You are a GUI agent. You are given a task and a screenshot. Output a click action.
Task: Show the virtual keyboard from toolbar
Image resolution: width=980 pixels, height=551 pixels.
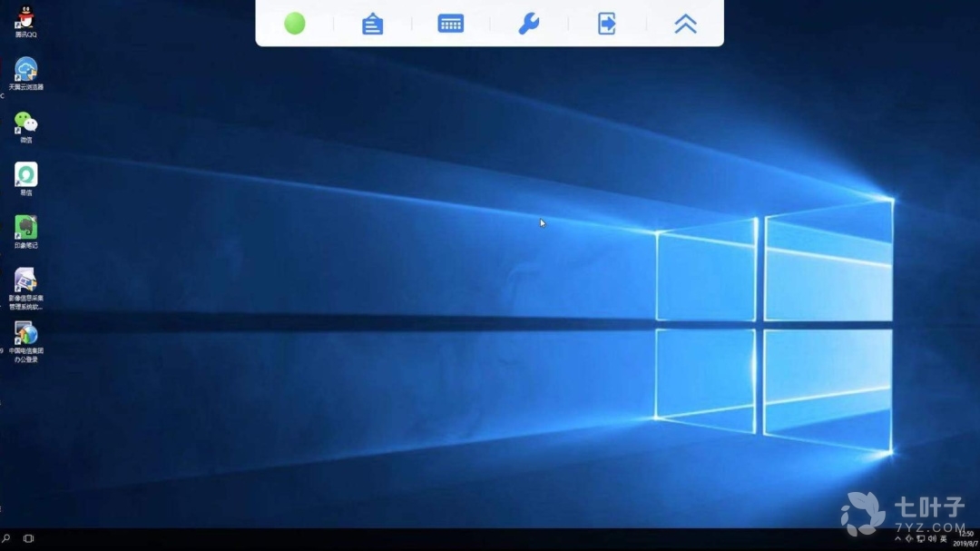click(451, 24)
